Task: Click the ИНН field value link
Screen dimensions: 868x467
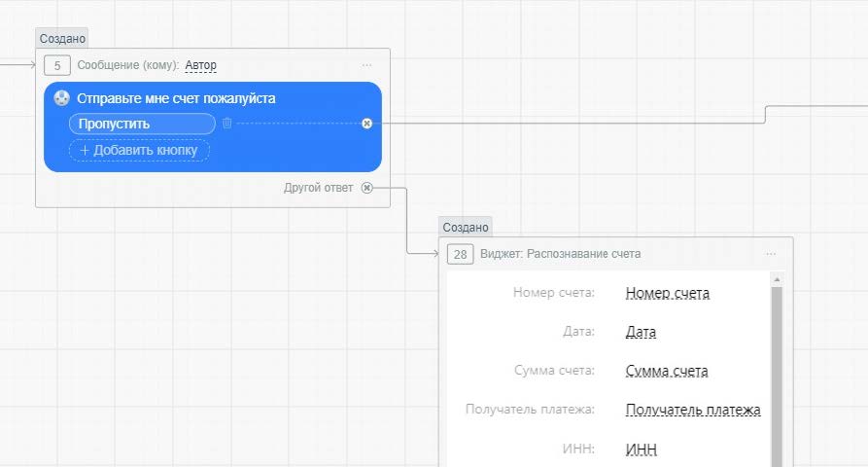Action: (642, 449)
